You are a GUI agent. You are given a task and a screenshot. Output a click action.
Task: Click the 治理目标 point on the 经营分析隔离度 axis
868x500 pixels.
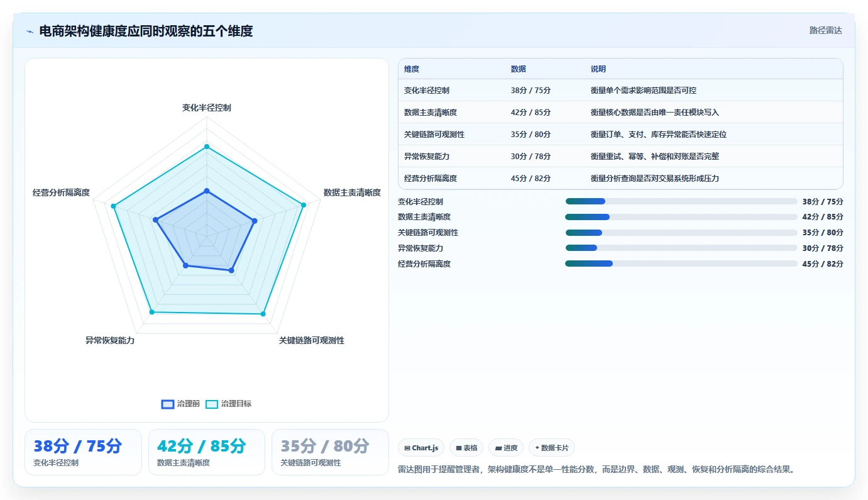click(x=113, y=206)
